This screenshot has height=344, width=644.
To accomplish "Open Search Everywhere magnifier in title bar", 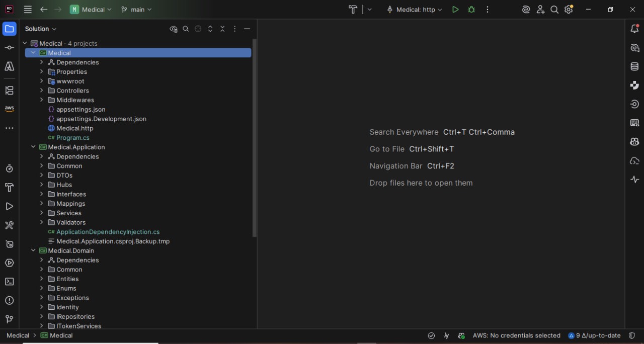I will [x=554, y=9].
